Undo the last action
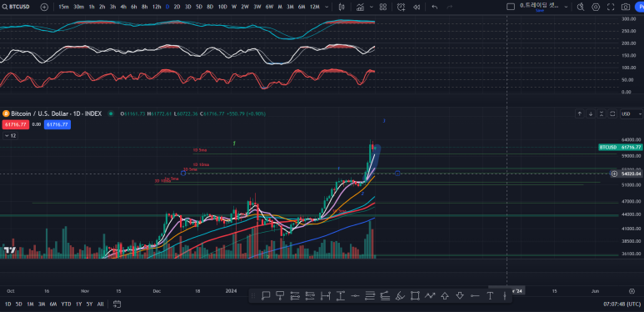This screenshot has width=644, height=312. pyautogui.click(x=435, y=7)
